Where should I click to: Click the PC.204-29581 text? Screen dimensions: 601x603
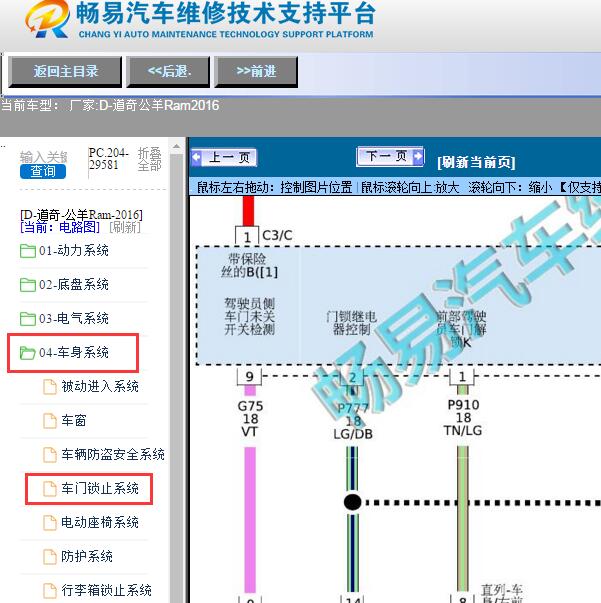point(108,158)
